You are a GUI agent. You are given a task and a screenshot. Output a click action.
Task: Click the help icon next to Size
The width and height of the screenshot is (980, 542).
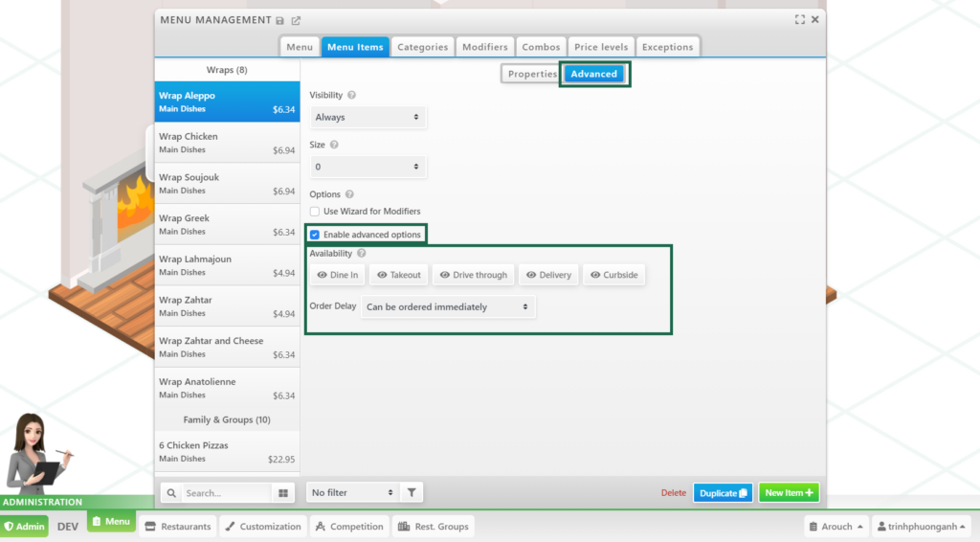[334, 145]
